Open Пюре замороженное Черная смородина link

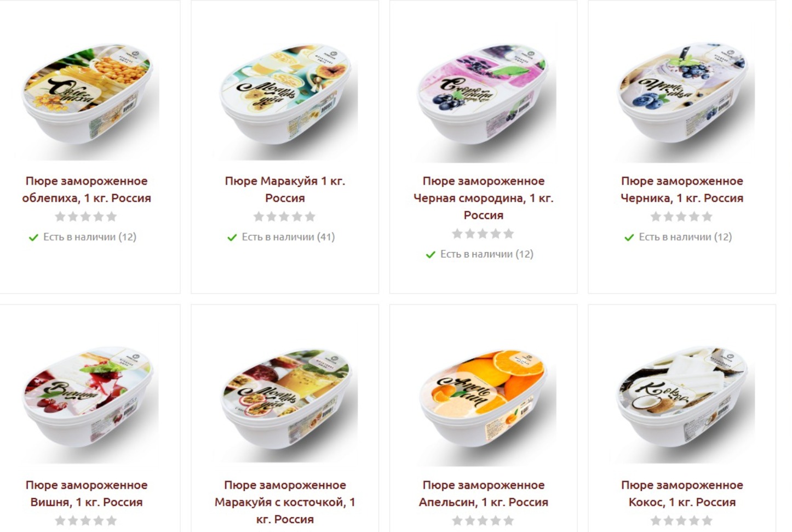(484, 198)
